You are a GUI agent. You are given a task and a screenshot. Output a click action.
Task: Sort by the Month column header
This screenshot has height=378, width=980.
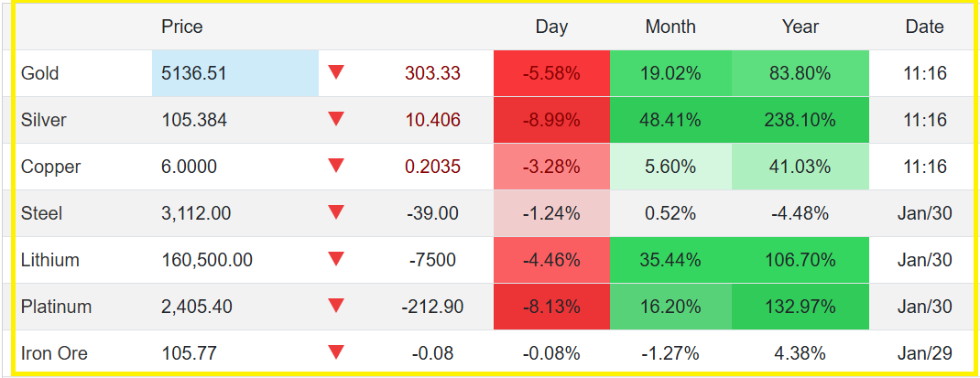670,27
